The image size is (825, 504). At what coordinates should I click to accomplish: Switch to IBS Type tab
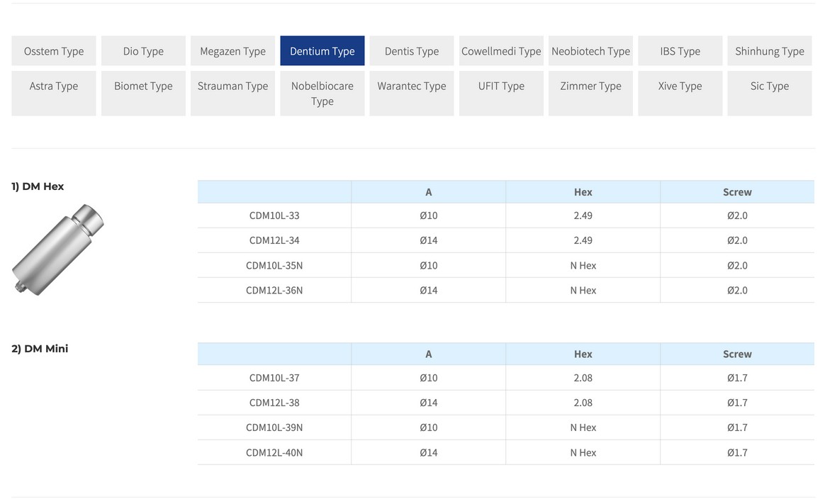pyautogui.click(x=680, y=51)
